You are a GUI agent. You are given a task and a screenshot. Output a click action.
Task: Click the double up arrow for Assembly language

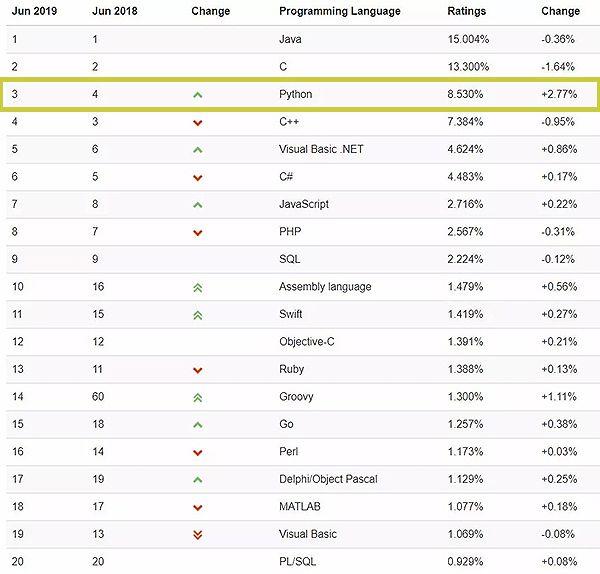197,288
